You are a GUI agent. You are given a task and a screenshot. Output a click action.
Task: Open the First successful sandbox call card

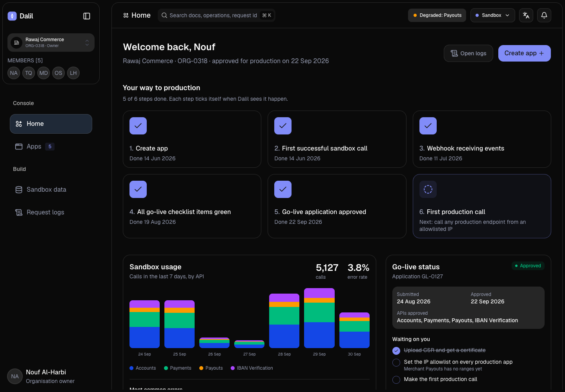[337, 139]
